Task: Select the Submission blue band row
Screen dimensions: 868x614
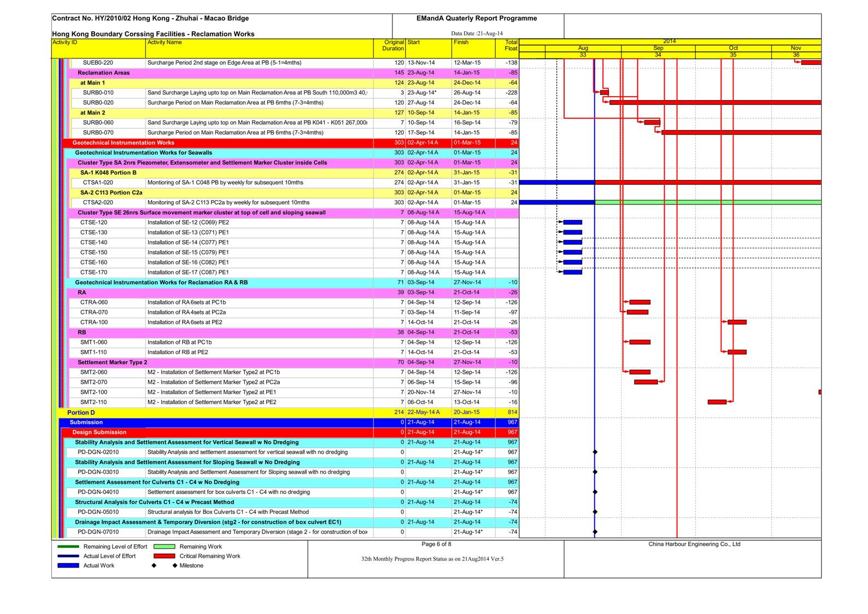Action: [289, 422]
